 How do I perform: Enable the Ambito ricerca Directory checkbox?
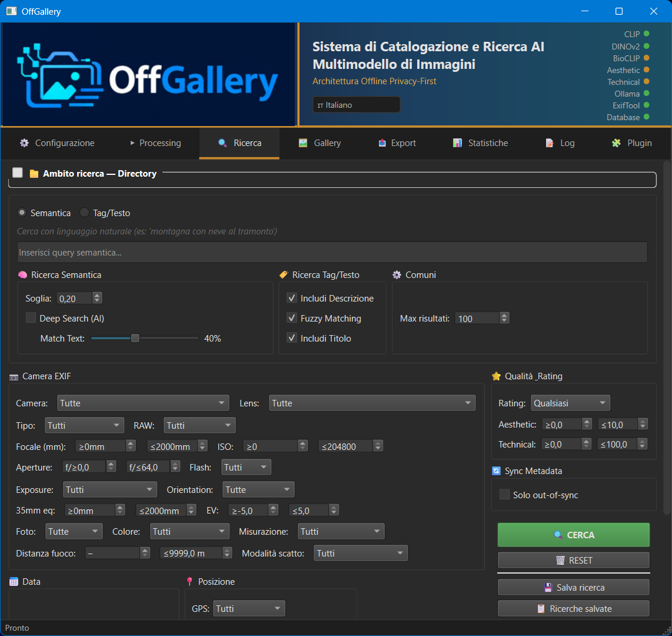pos(18,173)
